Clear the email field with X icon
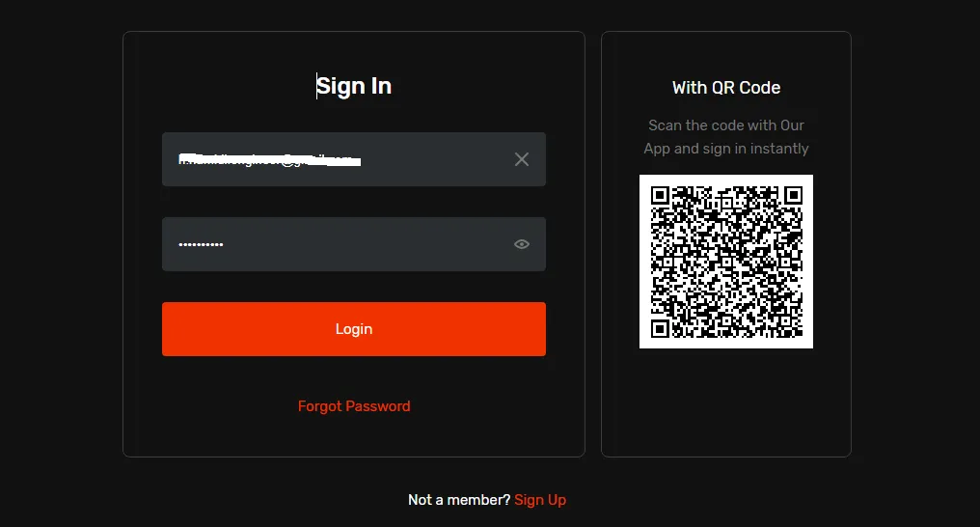Screen dimensions: 980x527 522,159
